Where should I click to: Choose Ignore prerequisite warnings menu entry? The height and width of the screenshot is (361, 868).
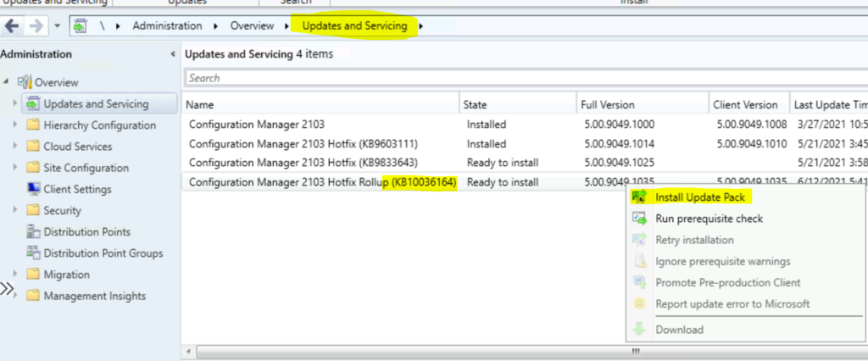click(x=723, y=261)
